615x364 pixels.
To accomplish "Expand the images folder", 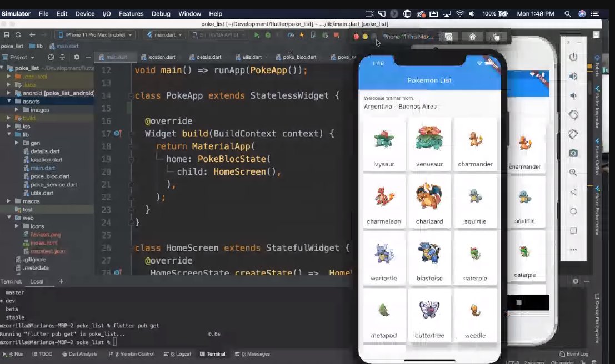I will click(17, 110).
